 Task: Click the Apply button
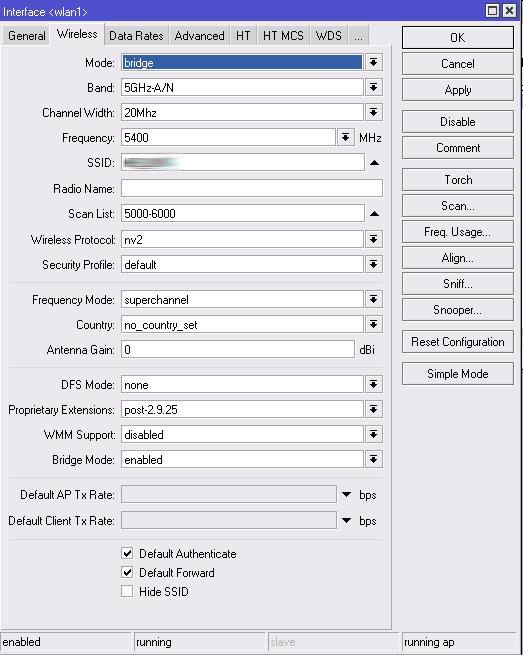pyautogui.click(x=458, y=90)
